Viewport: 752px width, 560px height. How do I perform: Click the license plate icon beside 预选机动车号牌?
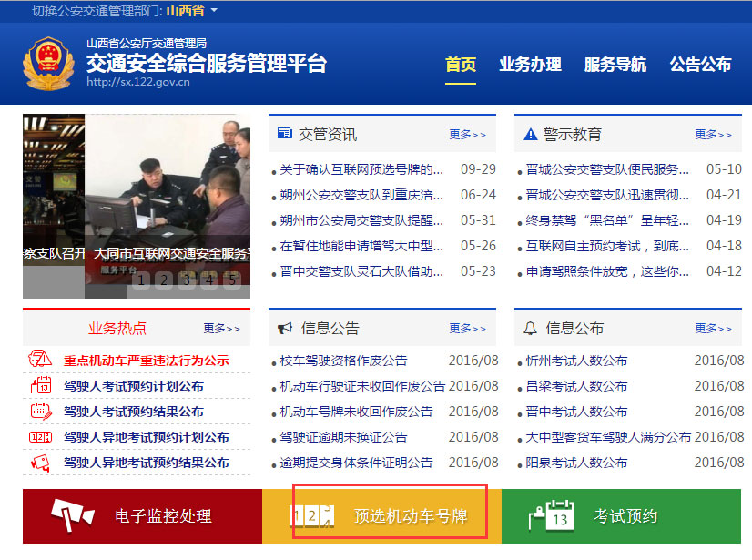point(310,514)
